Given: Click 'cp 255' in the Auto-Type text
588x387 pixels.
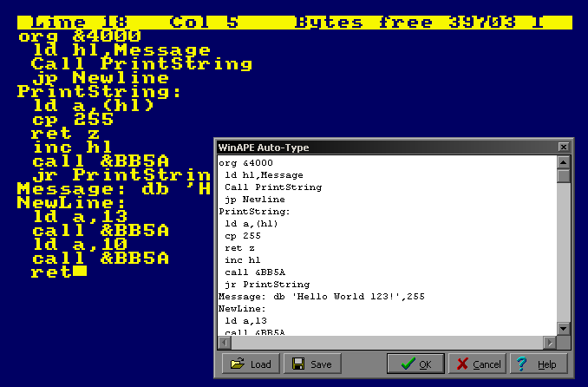Looking at the screenshot, I should point(243,236).
